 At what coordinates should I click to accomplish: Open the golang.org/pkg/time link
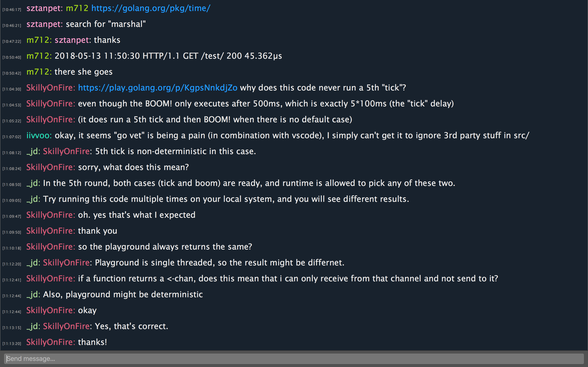pos(151,8)
